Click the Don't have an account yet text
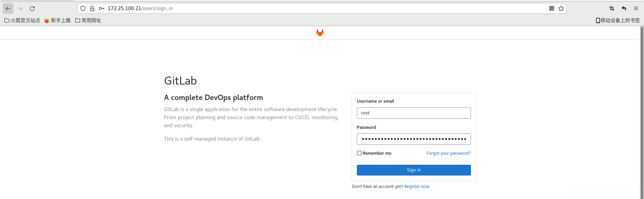The height and width of the screenshot is (199, 644). click(x=377, y=187)
